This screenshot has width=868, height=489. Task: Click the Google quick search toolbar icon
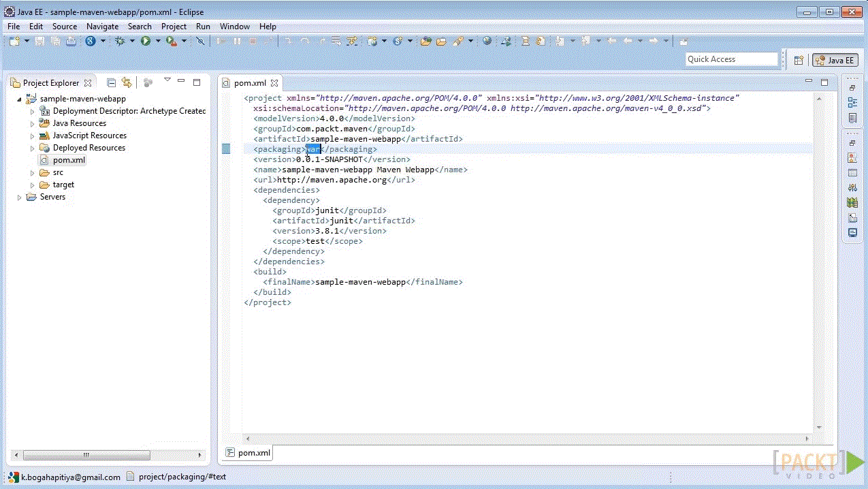coord(90,41)
